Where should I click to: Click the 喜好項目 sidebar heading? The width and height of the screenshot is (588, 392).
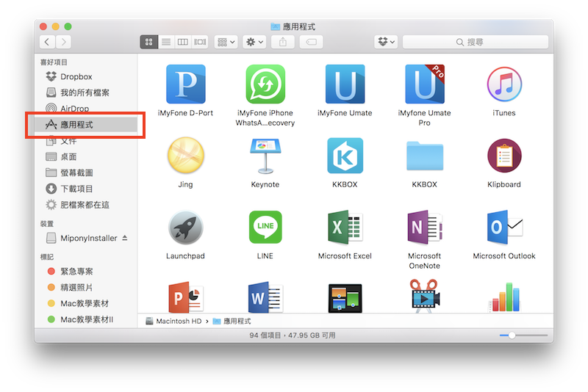54,62
